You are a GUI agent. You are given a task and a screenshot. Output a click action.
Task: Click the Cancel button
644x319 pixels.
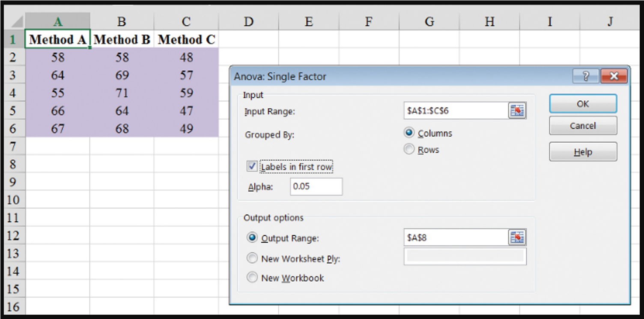tap(583, 125)
